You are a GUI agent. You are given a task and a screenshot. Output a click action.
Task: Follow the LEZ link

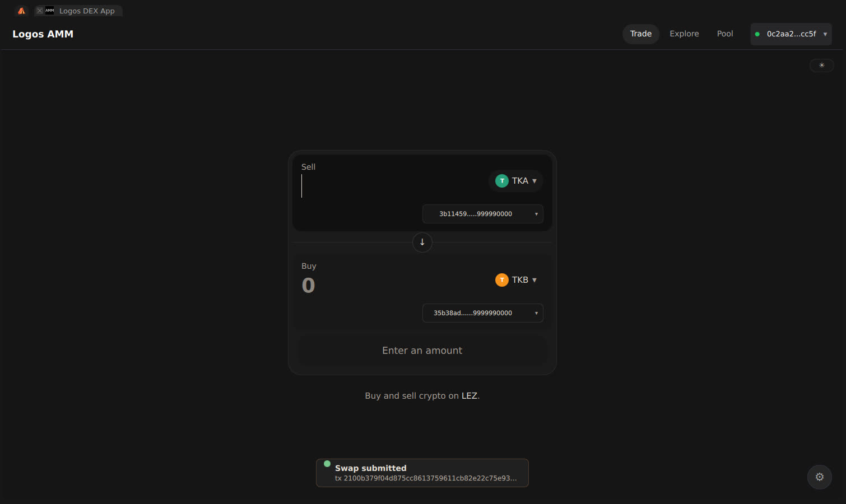coord(470,396)
